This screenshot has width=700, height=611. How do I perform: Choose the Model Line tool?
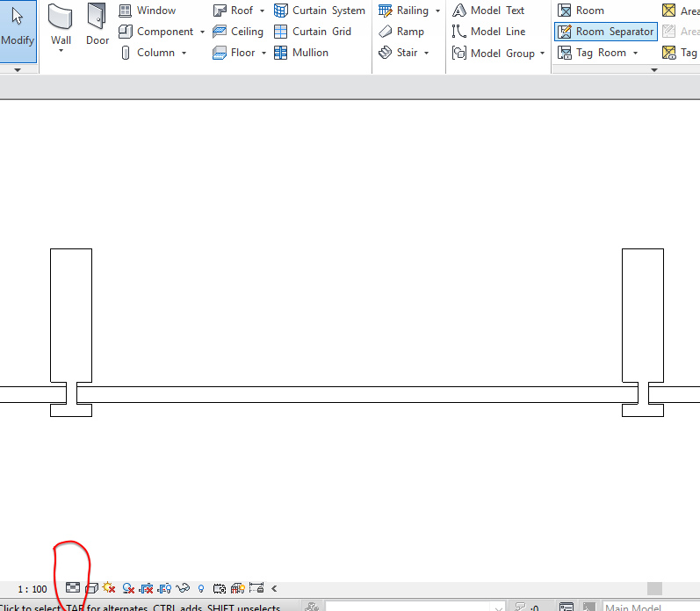[x=489, y=32]
